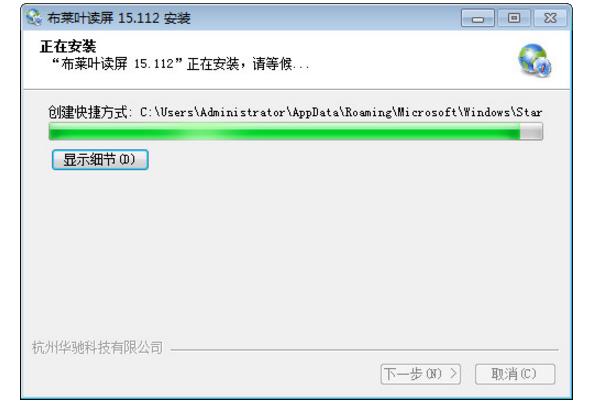
Task: Click the 取消(C) button
Action: (515, 374)
